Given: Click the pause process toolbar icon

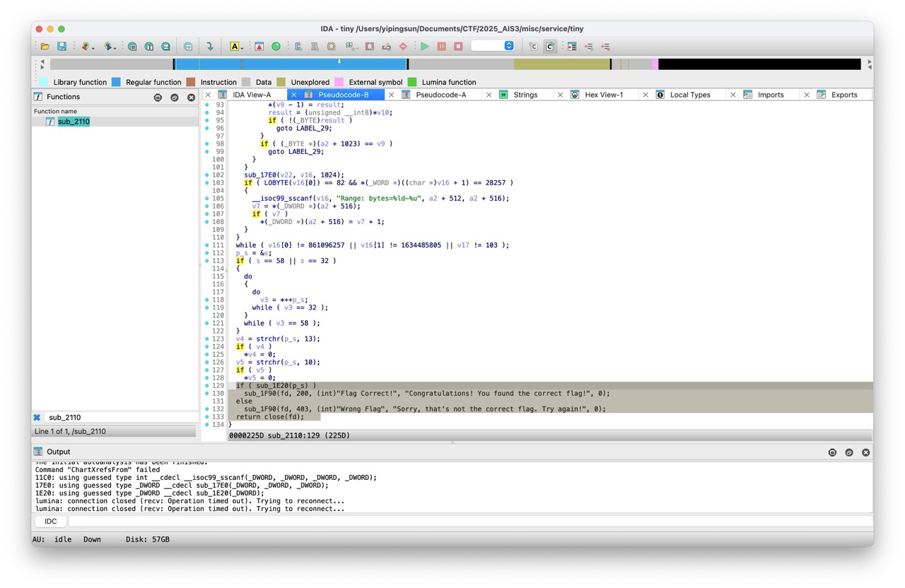Looking at the screenshot, I should click(x=441, y=47).
